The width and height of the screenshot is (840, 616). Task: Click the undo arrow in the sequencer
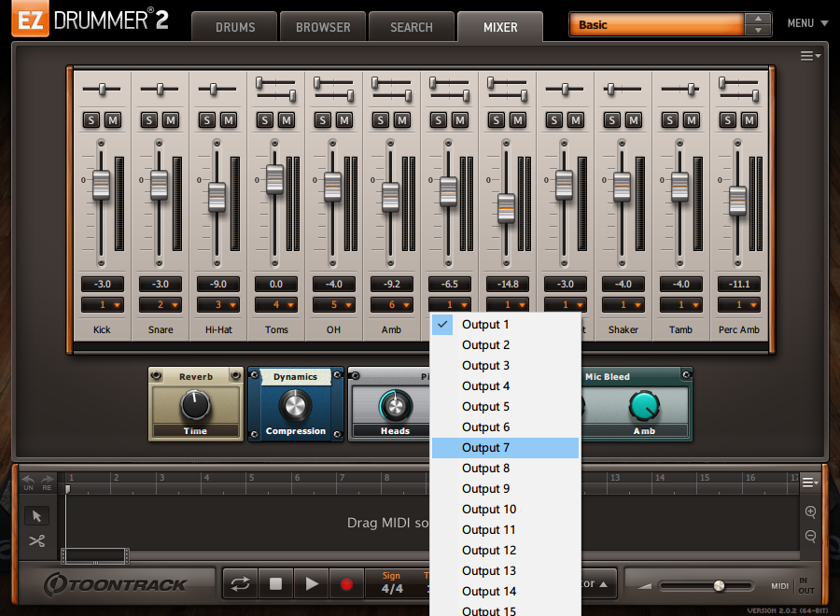(28, 480)
